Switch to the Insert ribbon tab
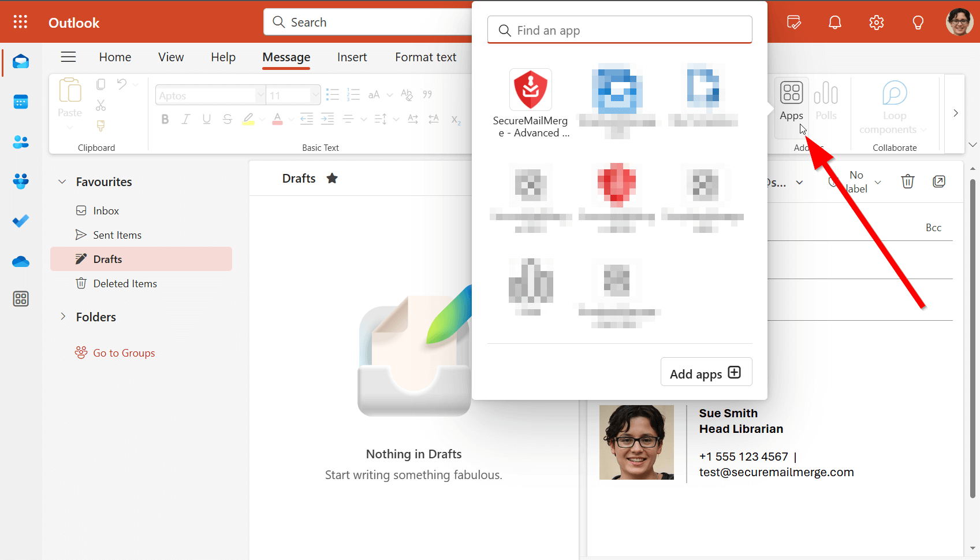The height and width of the screenshot is (560, 980). (352, 57)
